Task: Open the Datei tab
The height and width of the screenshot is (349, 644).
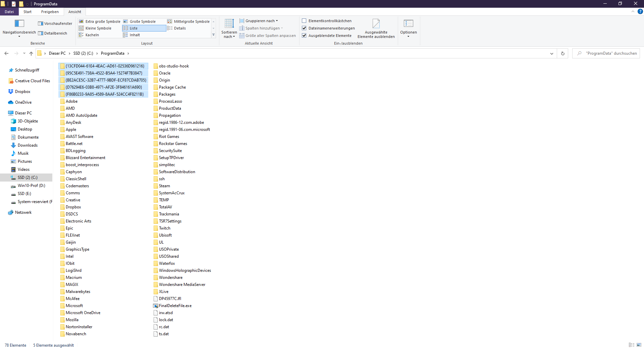Action: point(9,12)
